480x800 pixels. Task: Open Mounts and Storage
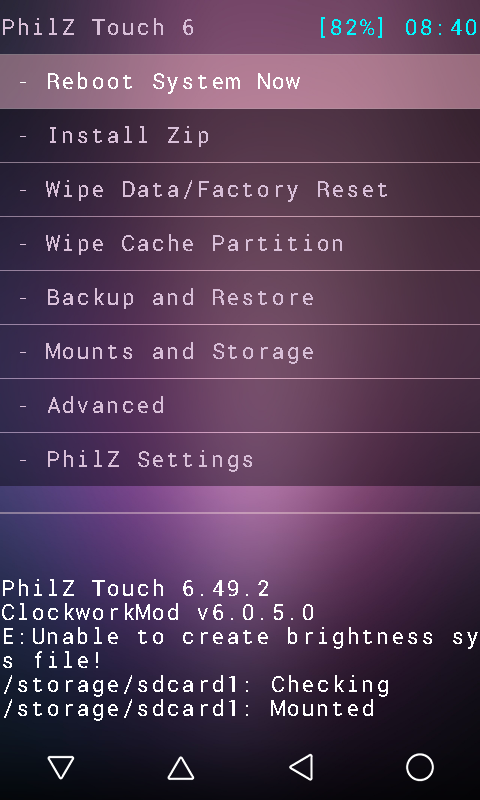[240, 352]
